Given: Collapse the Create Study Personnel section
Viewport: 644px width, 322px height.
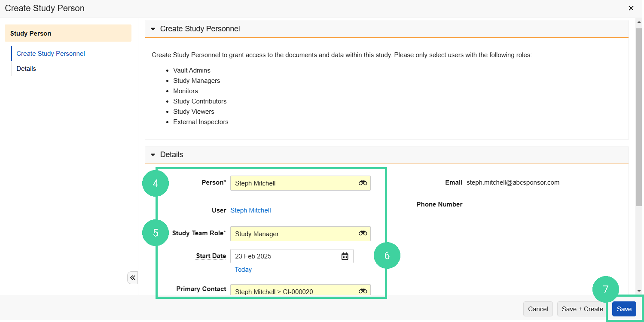Looking at the screenshot, I should click(x=153, y=29).
